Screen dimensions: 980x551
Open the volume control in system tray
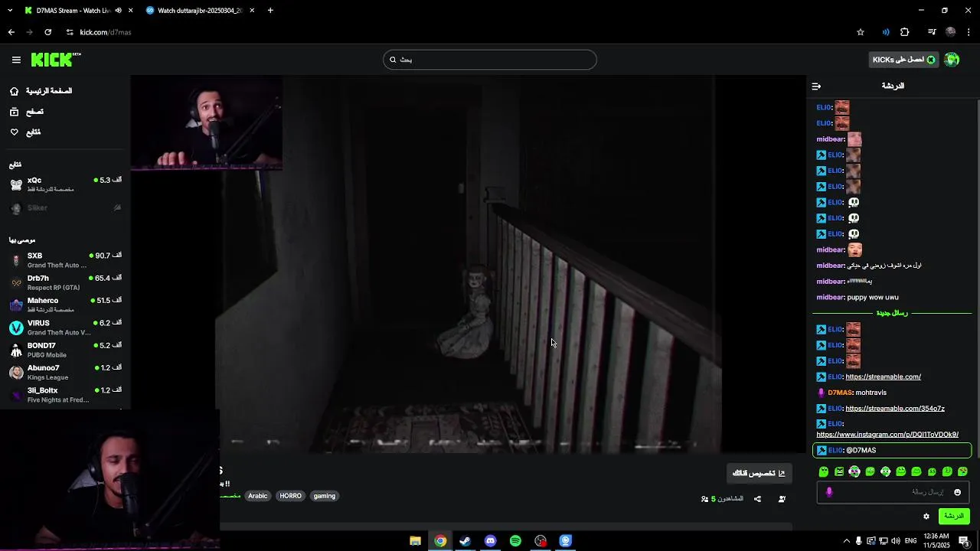(x=895, y=541)
